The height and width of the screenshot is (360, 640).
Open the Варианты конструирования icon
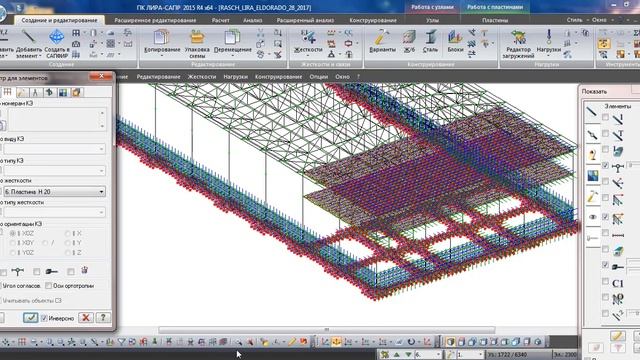382,41
